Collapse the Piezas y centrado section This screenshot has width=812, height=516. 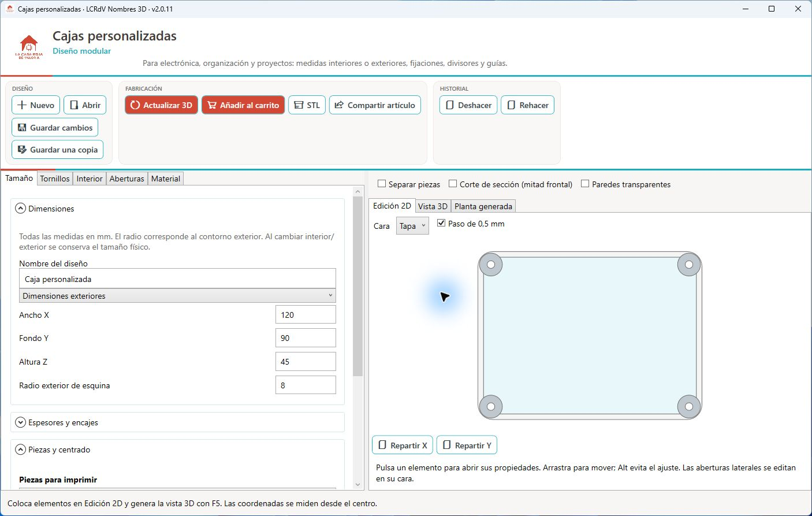(x=20, y=450)
